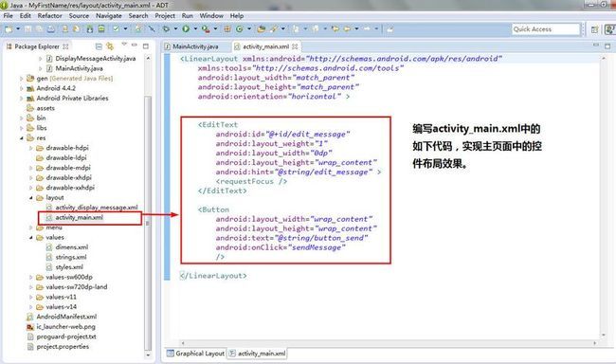
Task: Open the Package Explorer view menu triangle
Action: tap(124, 44)
